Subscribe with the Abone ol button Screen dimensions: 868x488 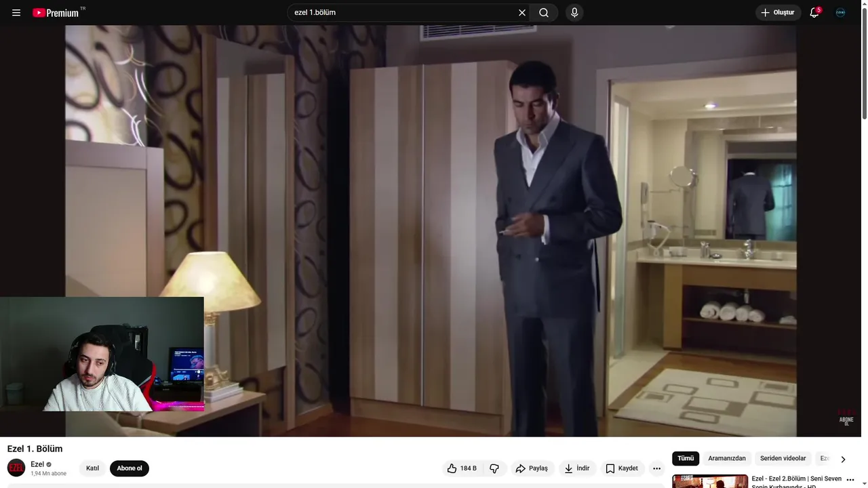coord(130,468)
